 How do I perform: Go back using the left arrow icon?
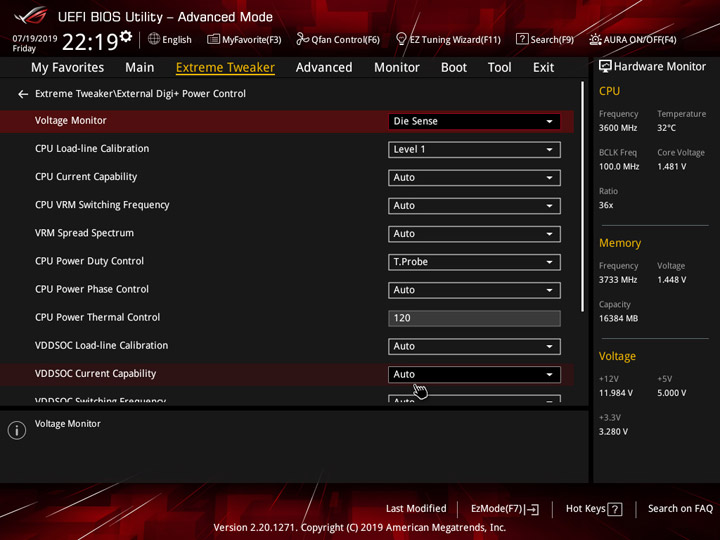22,94
